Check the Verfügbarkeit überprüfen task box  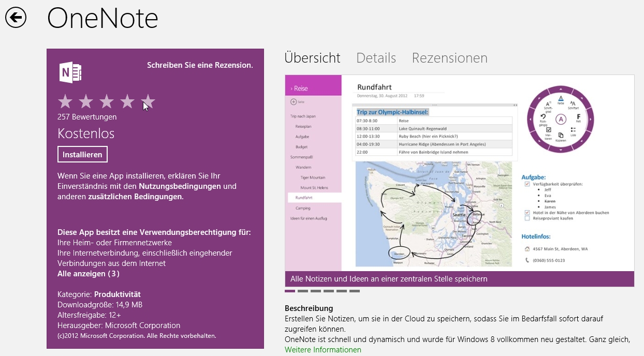[528, 184]
